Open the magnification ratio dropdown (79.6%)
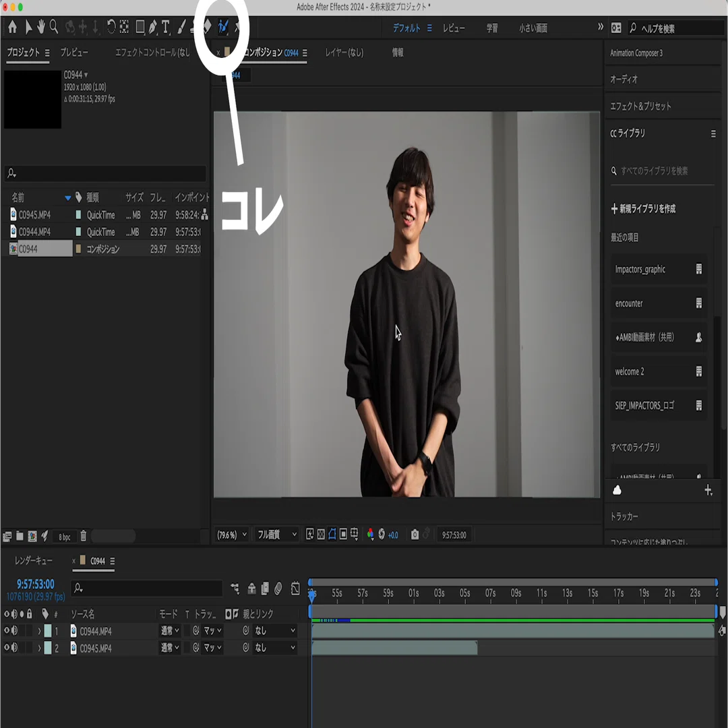Screen dimensions: 728x728 [231, 535]
